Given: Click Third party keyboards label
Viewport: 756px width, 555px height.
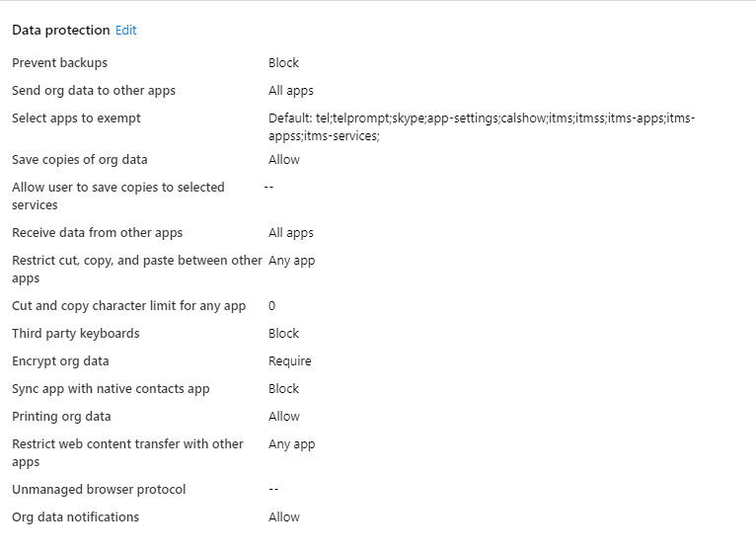Looking at the screenshot, I should pyautogui.click(x=76, y=334).
